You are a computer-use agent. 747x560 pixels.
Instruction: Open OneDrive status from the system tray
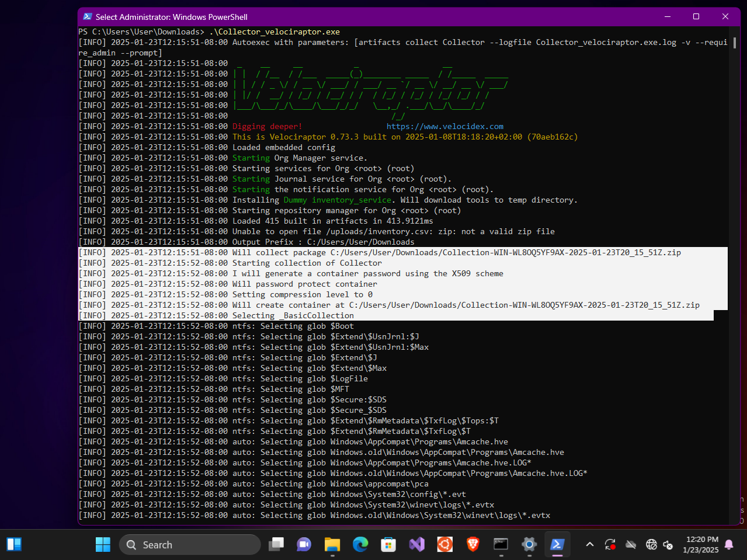[631, 544]
